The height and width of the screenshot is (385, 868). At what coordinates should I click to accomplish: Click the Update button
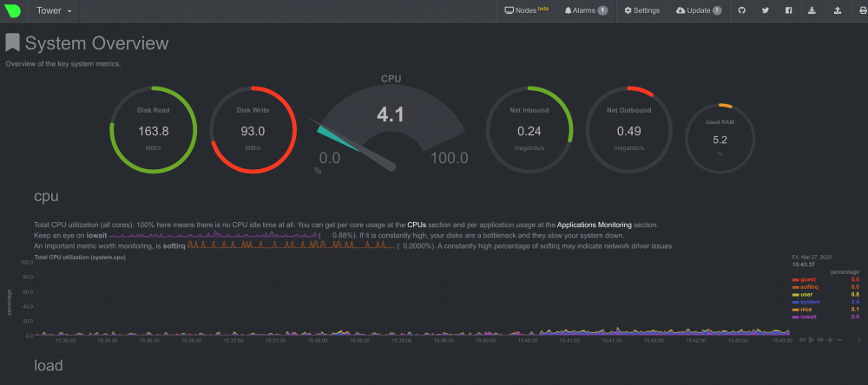[699, 10]
